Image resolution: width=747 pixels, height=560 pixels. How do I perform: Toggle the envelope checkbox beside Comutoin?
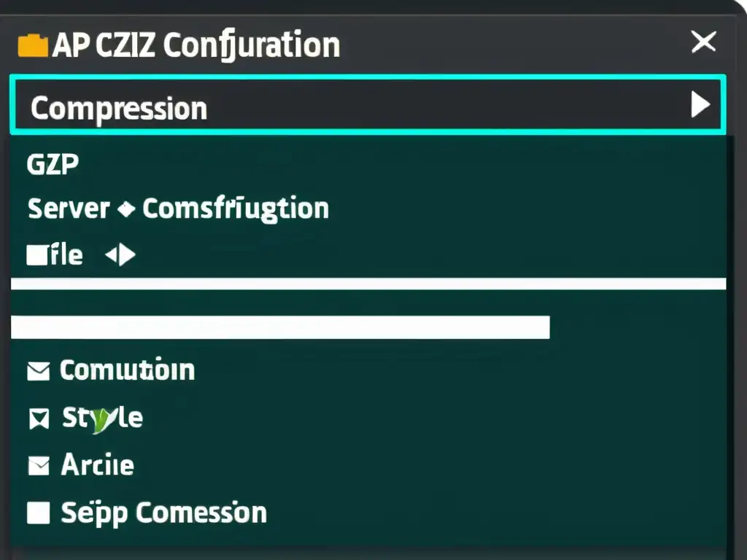(37, 372)
